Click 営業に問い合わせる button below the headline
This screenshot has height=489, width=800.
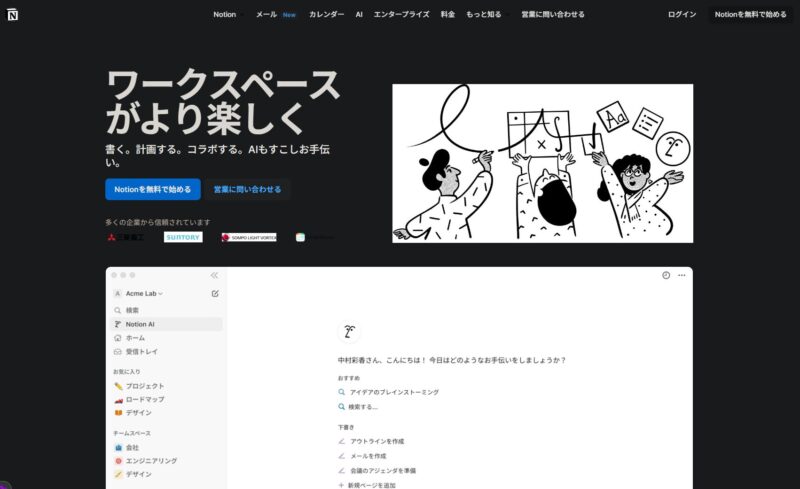coord(247,189)
